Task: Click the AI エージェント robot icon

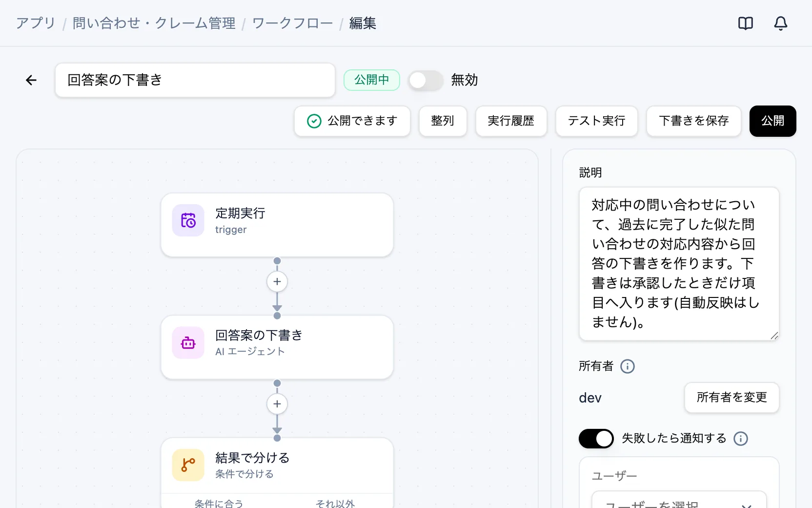Action: [188, 343]
